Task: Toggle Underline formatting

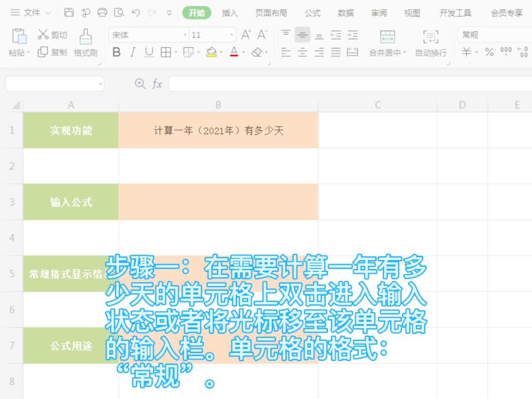Action: [x=149, y=52]
